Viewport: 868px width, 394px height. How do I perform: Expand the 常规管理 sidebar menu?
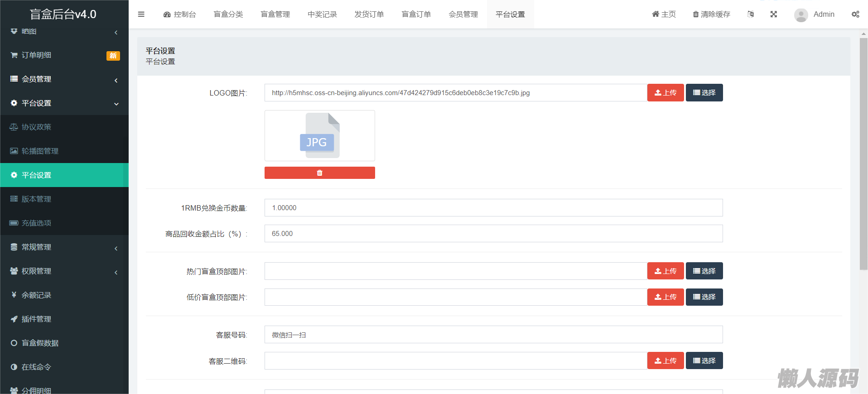coord(64,247)
